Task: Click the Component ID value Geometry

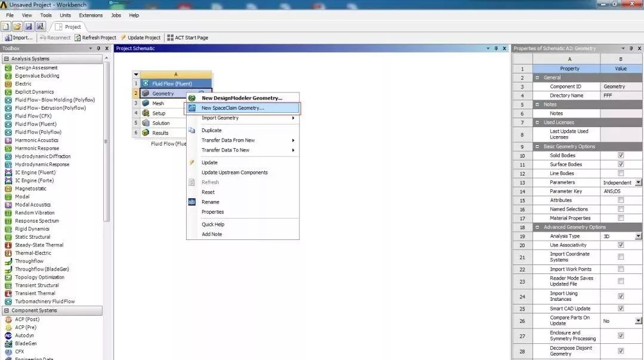Action: [621, 87]
